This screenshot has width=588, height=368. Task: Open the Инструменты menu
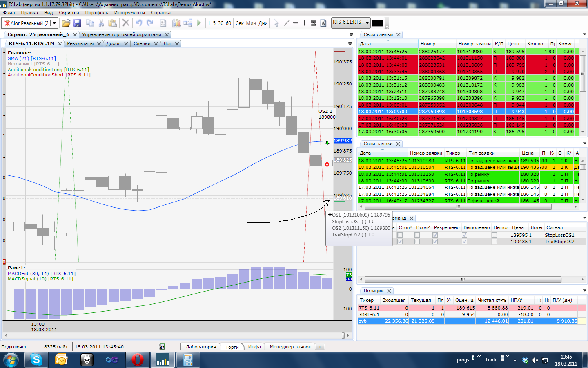click(x=129, y=13)
